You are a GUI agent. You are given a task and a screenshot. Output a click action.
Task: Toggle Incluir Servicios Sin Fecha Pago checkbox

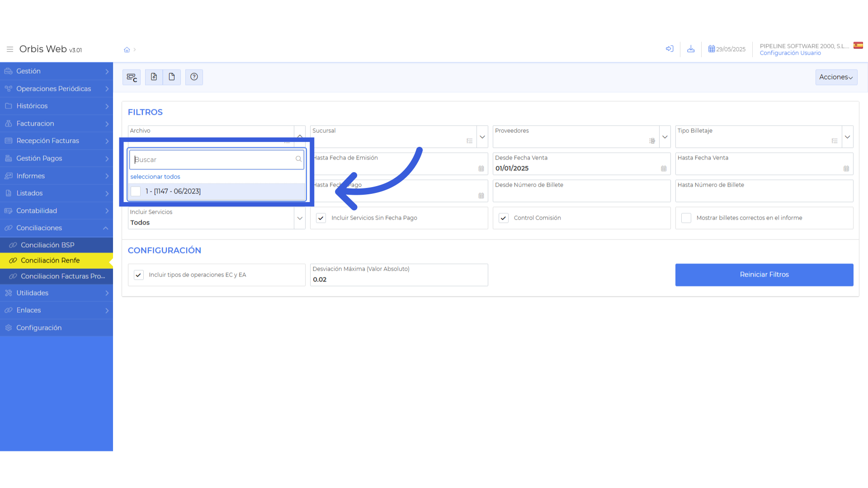[x=321, y=218]
